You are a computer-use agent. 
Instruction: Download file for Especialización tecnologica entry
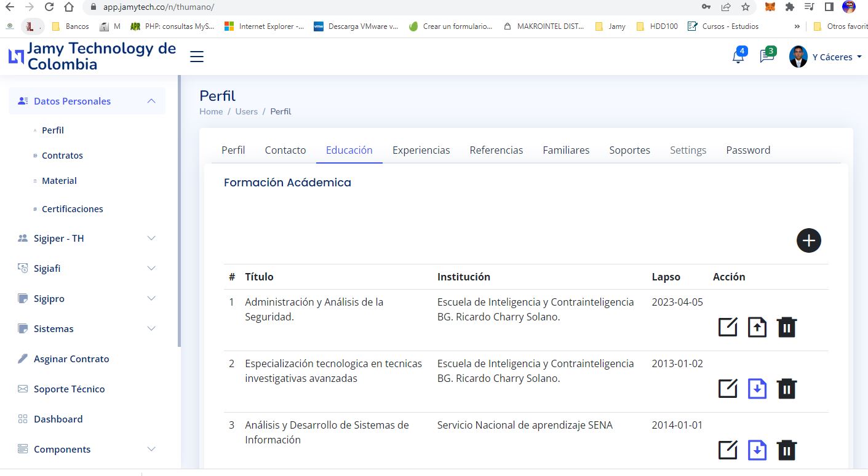757,389
